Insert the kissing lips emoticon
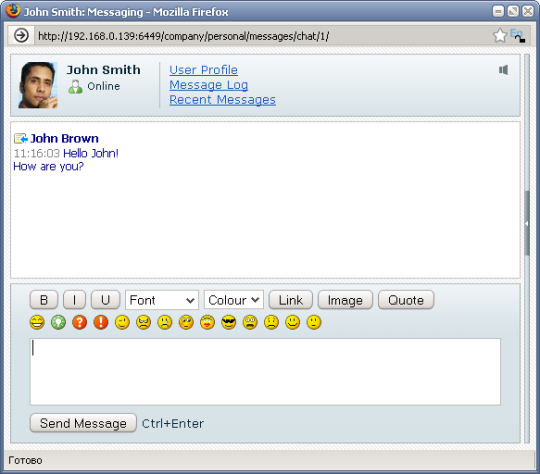 click(x=207, y=322)
